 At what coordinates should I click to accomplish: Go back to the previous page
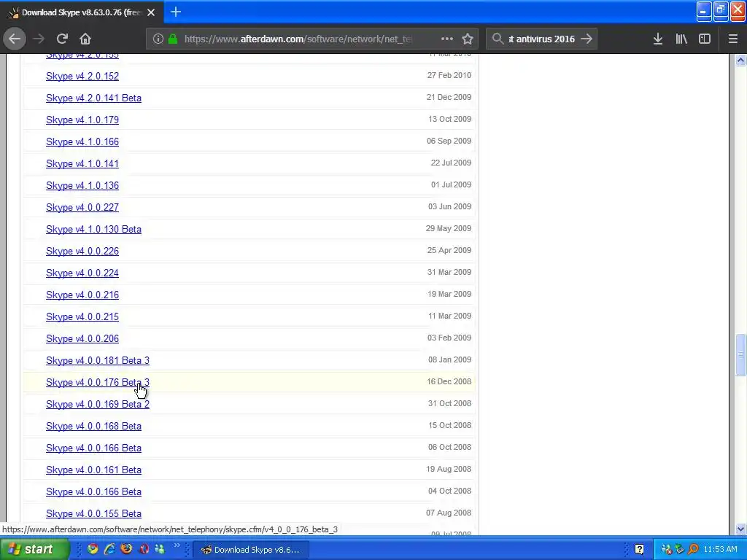click(15, 39)
